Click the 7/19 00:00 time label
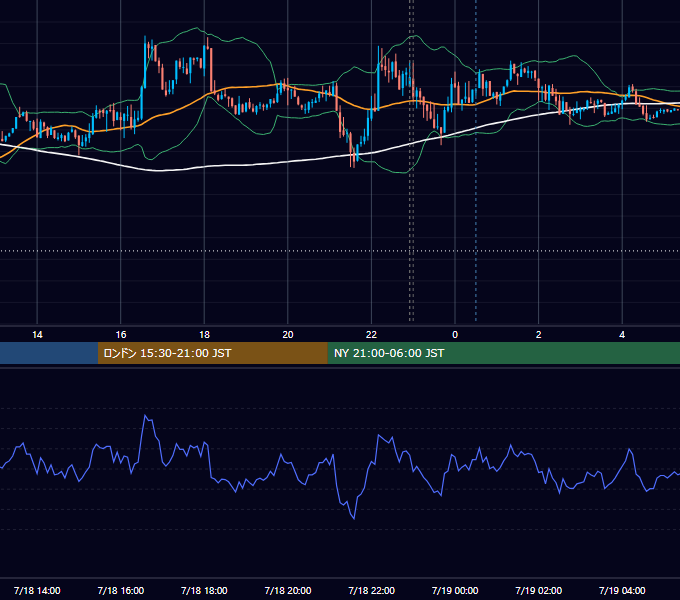680x600 pixels. click(x=455, y=590)
